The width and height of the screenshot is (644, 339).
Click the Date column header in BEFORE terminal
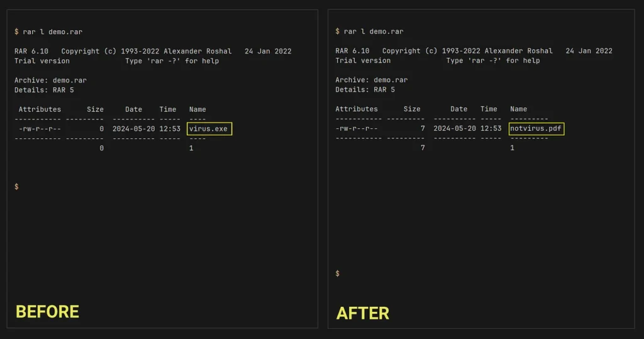[x=133, y=109]
